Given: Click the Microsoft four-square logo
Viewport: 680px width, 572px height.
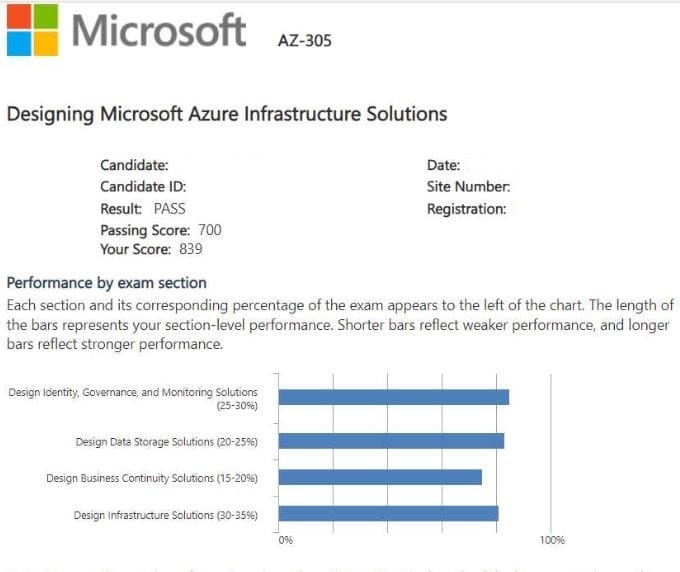Looking at the screenshot, I should point(31,29).
